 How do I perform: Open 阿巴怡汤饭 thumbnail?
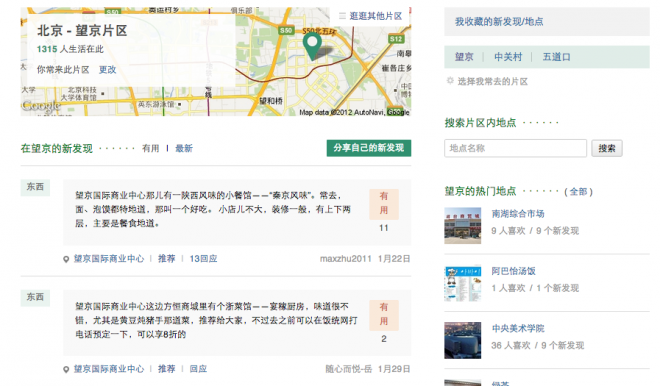[x=463, y=283]
